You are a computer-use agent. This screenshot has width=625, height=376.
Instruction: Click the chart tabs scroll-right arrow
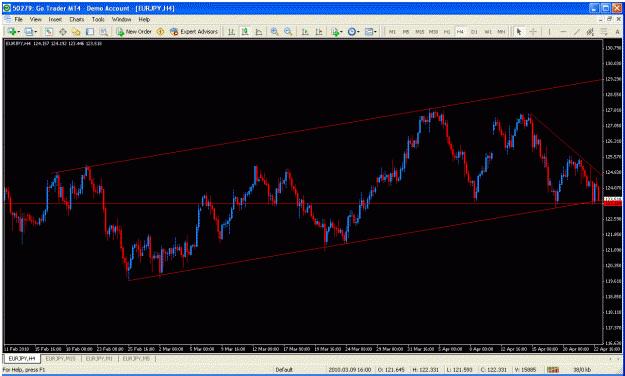pyautogui.click(x=619, y=359)
